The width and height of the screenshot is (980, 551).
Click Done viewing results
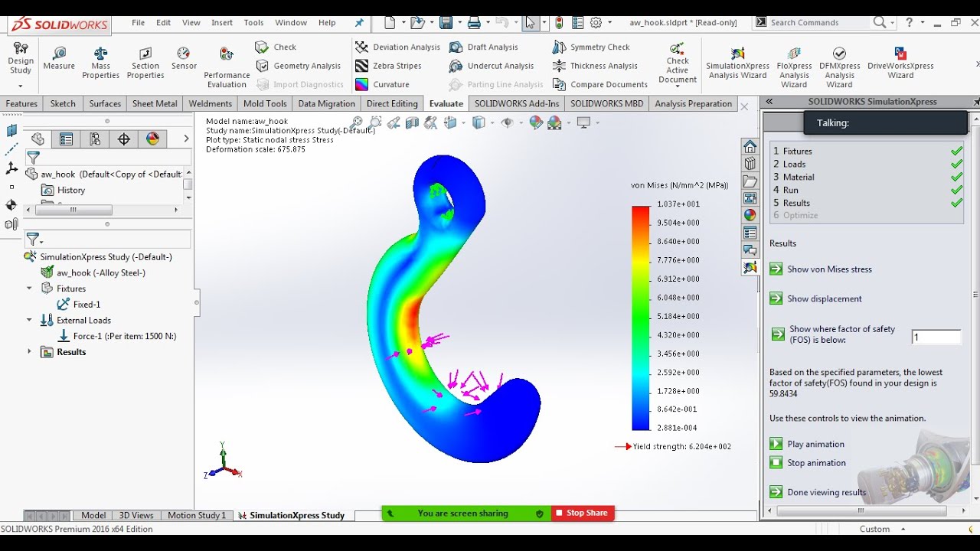[x=818, y=492]
